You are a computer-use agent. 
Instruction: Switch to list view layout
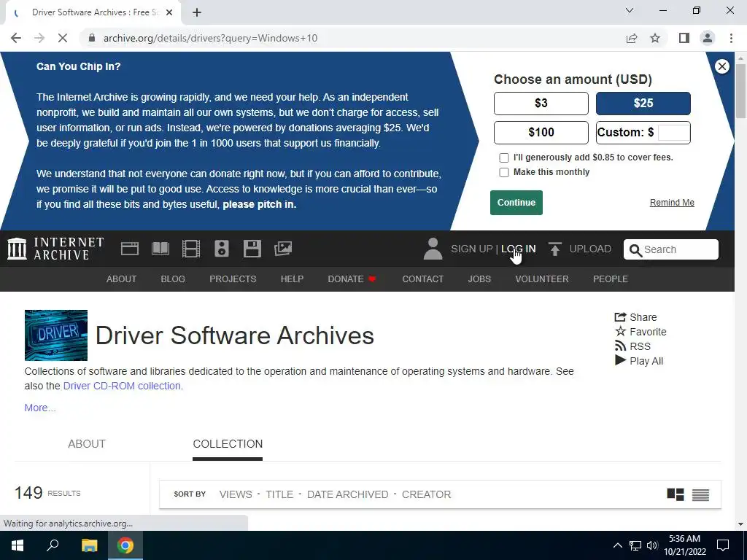click(x=700, y=495)
